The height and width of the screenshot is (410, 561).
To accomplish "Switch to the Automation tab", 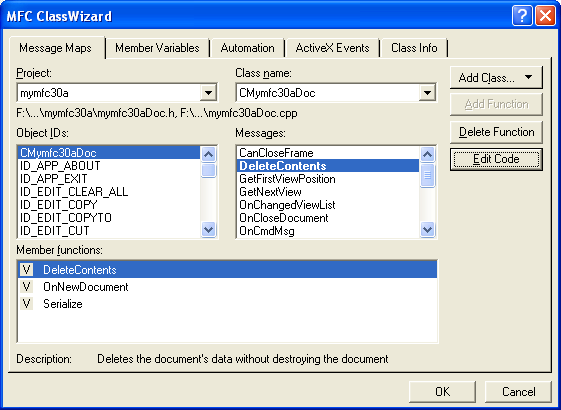I will point(247,48).
